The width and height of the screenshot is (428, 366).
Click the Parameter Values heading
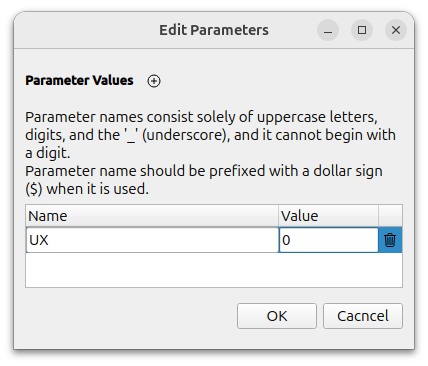79,80
